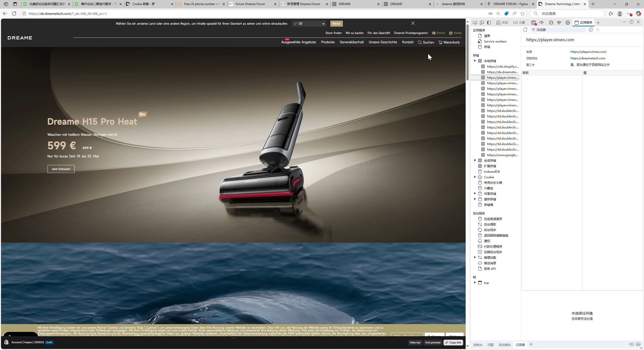This screenshot has width=644, height=350.
Task: Open the Produkte menu item
Action: (x=328, y=42)
